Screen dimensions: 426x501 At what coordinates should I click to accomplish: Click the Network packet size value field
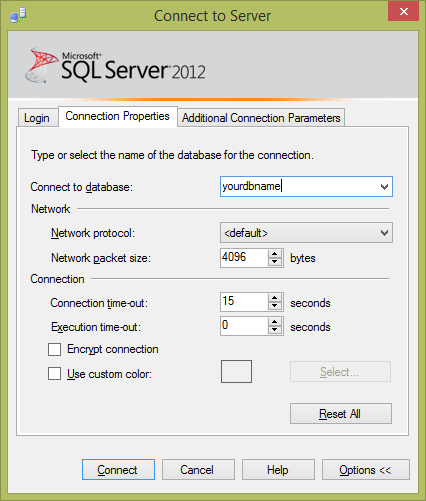[x=244, y=257]
